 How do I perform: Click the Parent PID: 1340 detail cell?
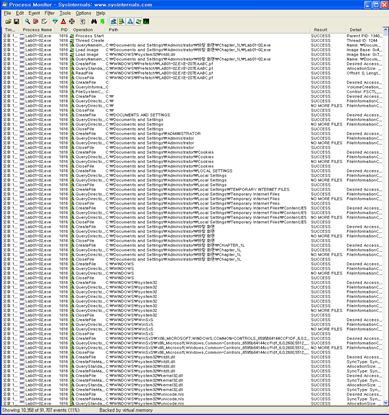364,36
